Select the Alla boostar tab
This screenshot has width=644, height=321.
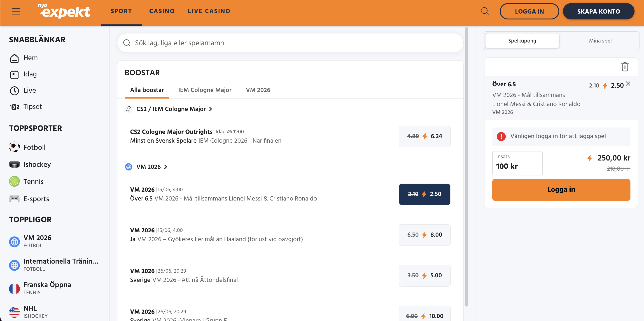click(x=147, y=90)
